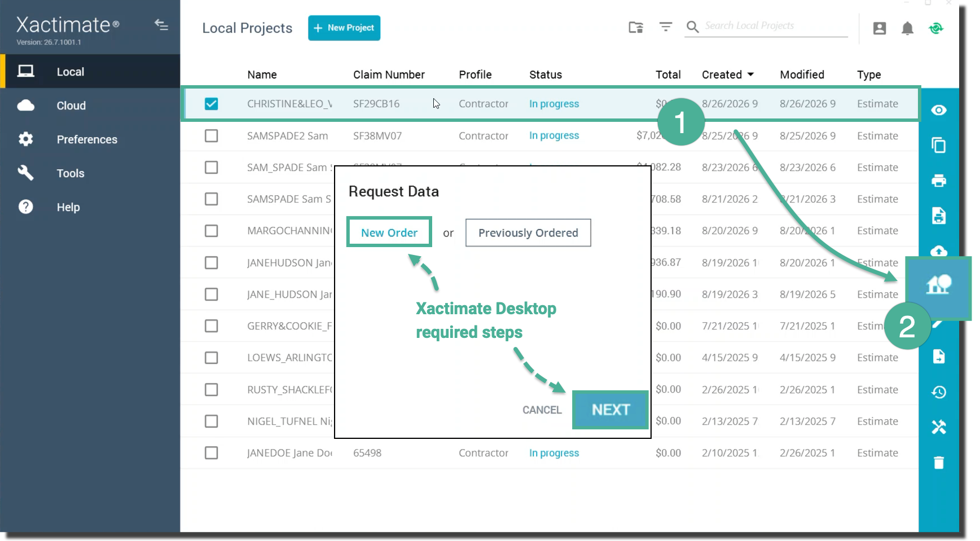
Task: Click NEXT in Request Data dialog
Action: (x=610, y=410)
